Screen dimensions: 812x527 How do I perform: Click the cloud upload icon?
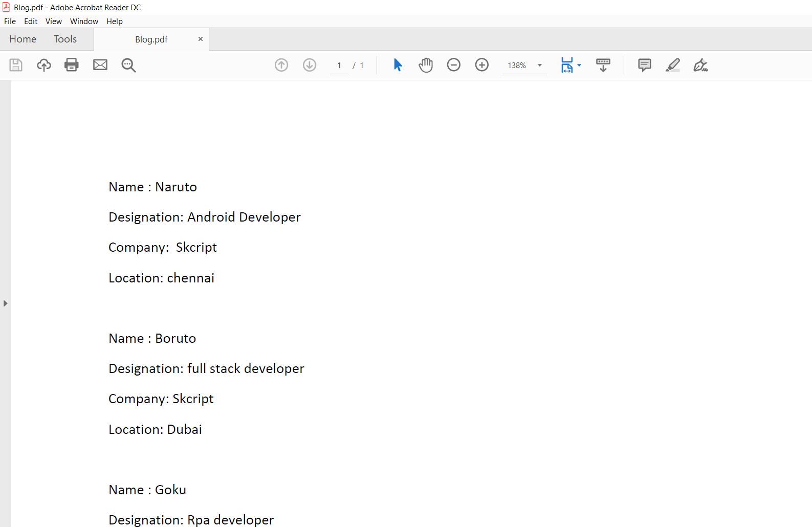[44, 65]
